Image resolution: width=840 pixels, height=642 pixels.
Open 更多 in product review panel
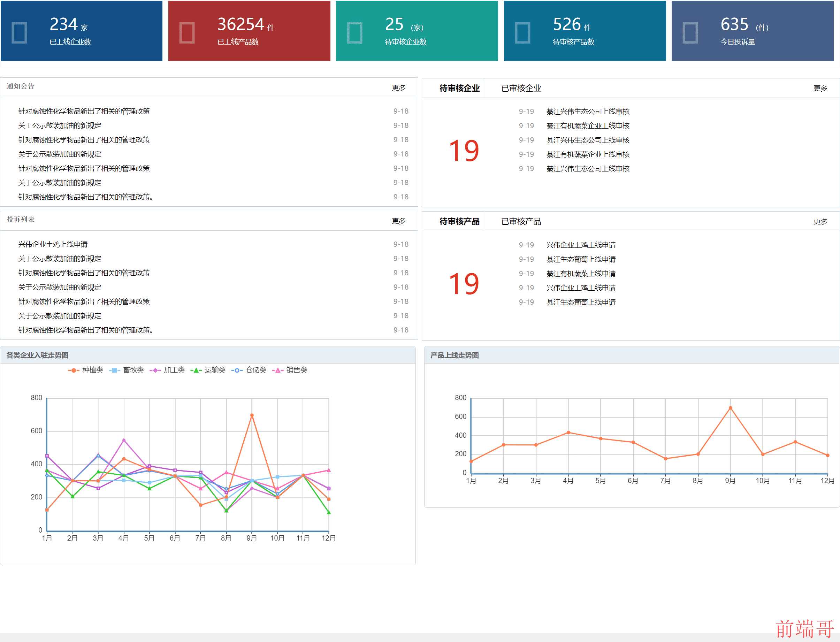[x=820, y=222]
